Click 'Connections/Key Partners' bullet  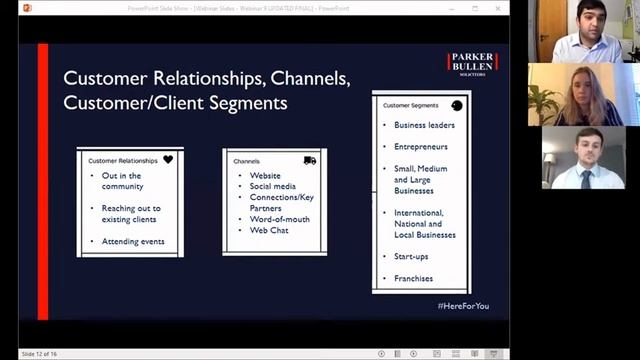[x=282, y=202]
